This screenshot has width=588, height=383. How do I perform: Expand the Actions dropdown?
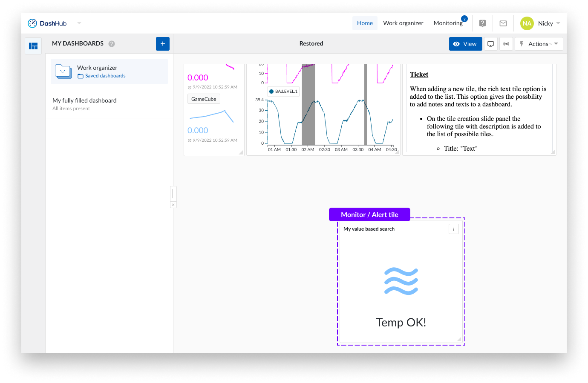(x=539, y=44)
